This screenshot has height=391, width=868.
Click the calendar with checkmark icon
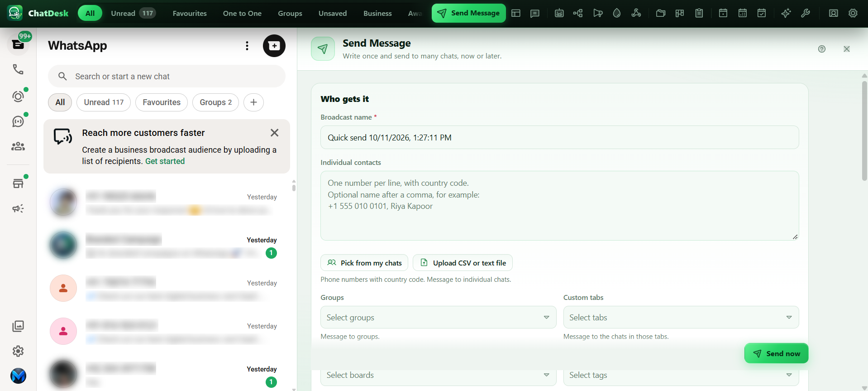(x=762, y=13)
